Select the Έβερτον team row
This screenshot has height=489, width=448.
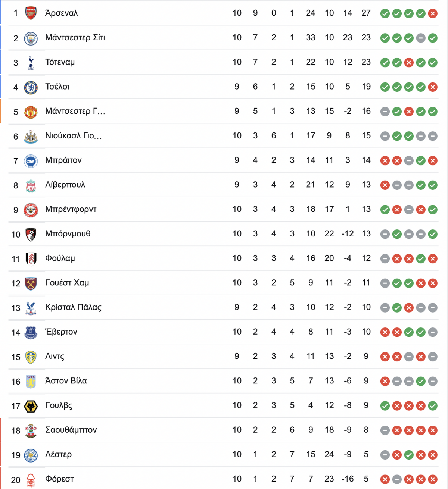223,332
